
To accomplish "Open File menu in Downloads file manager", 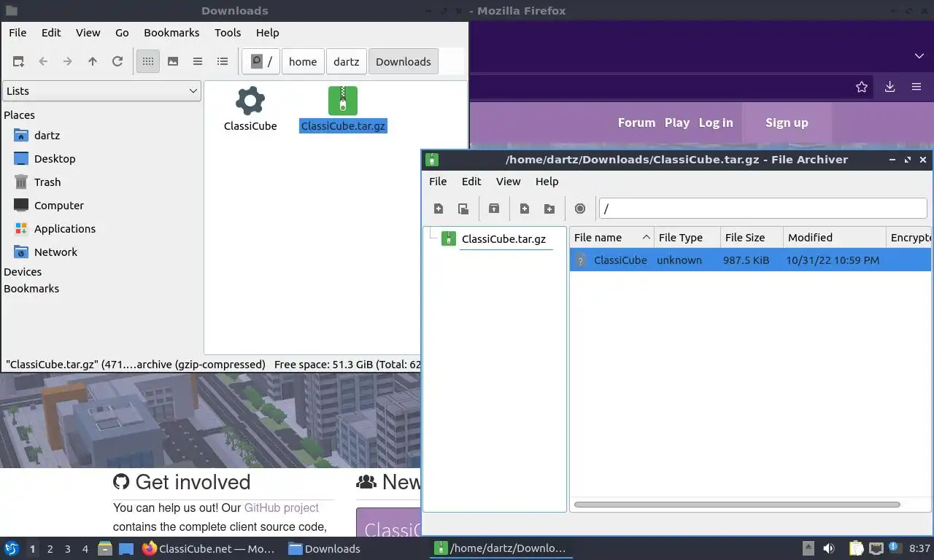I will (x=18, y=33).
